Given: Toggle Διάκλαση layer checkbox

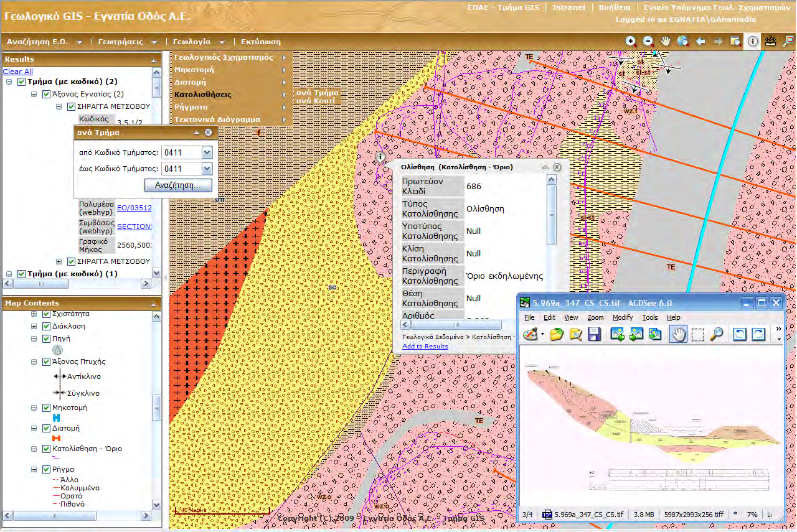Looking at the screenshot, I should pos(46,326).
